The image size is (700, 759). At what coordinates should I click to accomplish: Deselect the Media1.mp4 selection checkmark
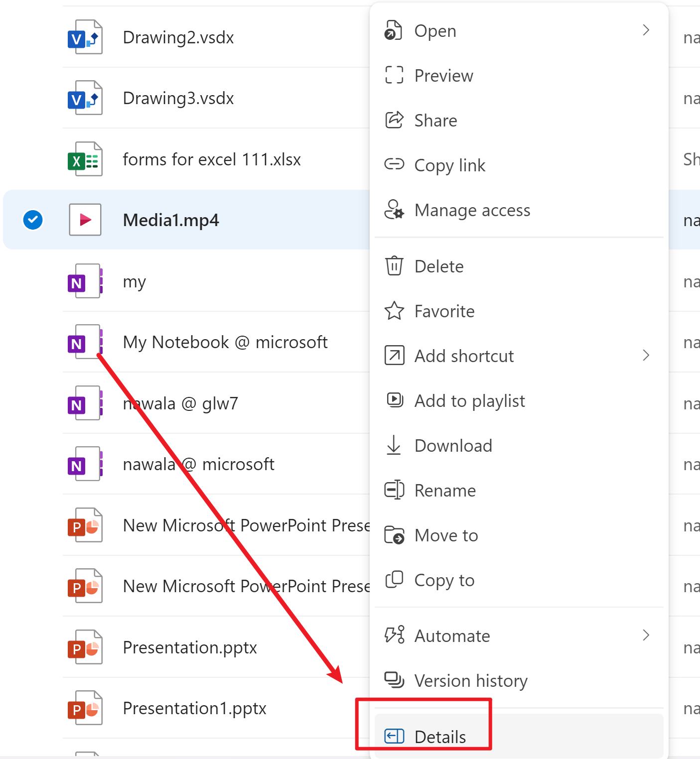[x=32, y=220]
